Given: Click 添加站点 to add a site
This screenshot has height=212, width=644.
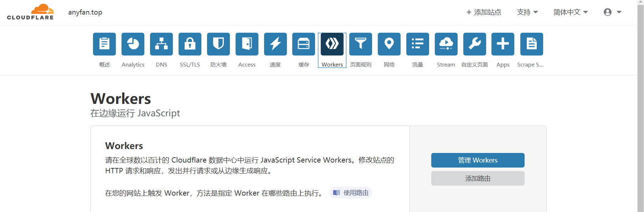Looking at the screenshot, I should (484, 12).
